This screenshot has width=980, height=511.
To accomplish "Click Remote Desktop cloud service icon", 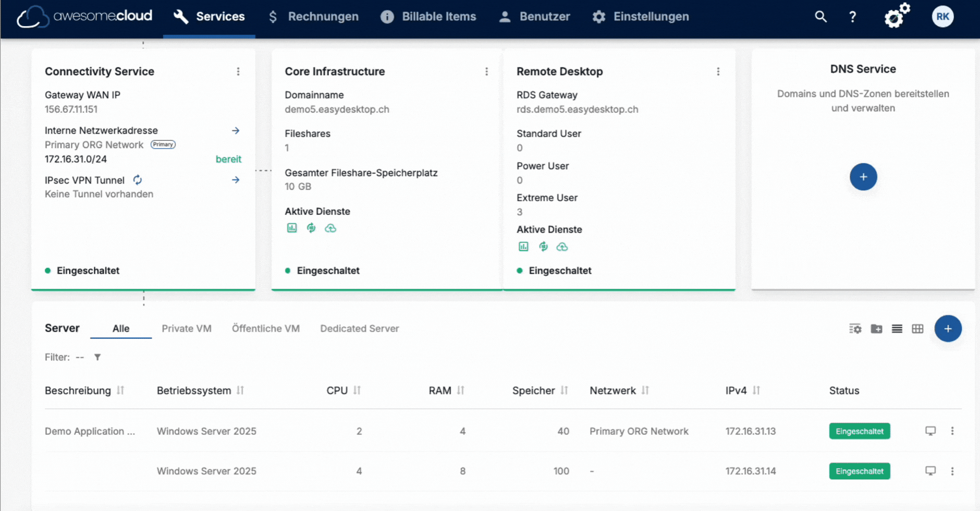I will pos(562,247).
